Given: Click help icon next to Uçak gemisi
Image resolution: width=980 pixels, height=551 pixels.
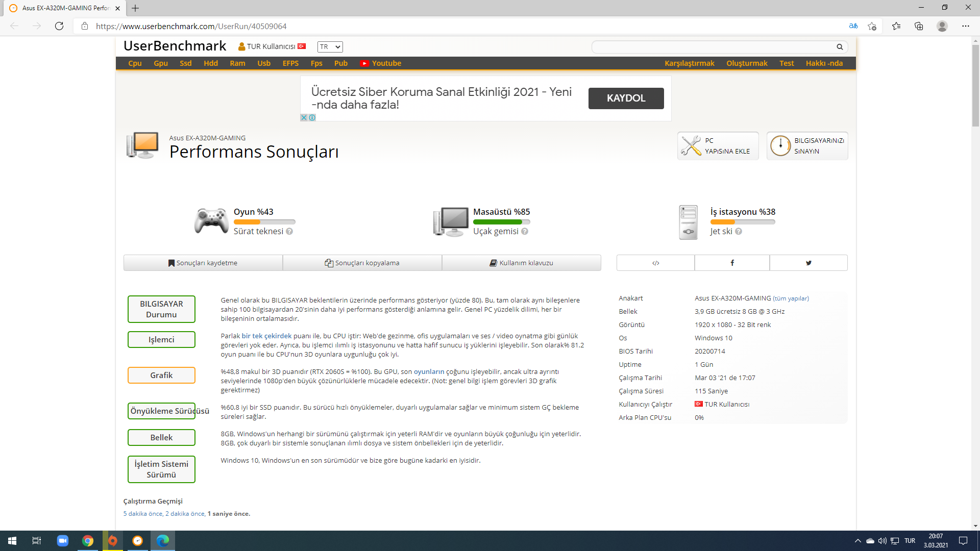Looking at the screenshot, I should click(525, 232).
